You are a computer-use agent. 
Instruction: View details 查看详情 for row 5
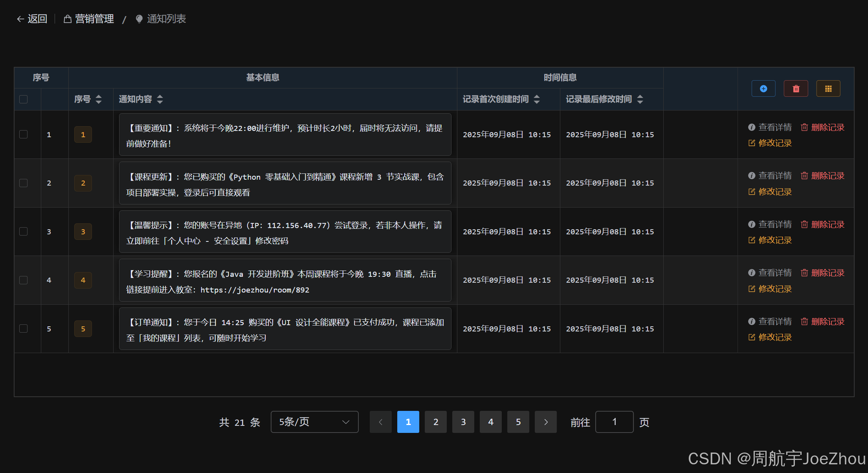tap(770, 322)
